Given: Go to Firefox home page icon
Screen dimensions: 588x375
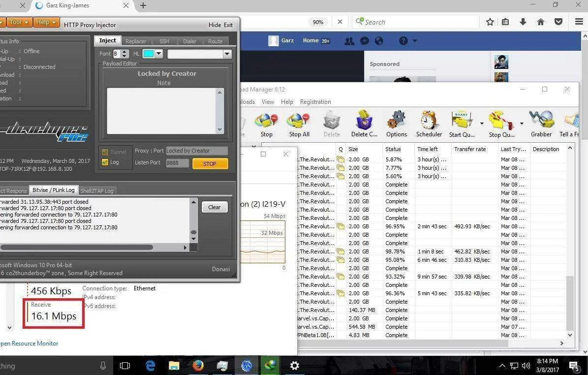Looking at the screenshot, I should click(x=540, y=22).
